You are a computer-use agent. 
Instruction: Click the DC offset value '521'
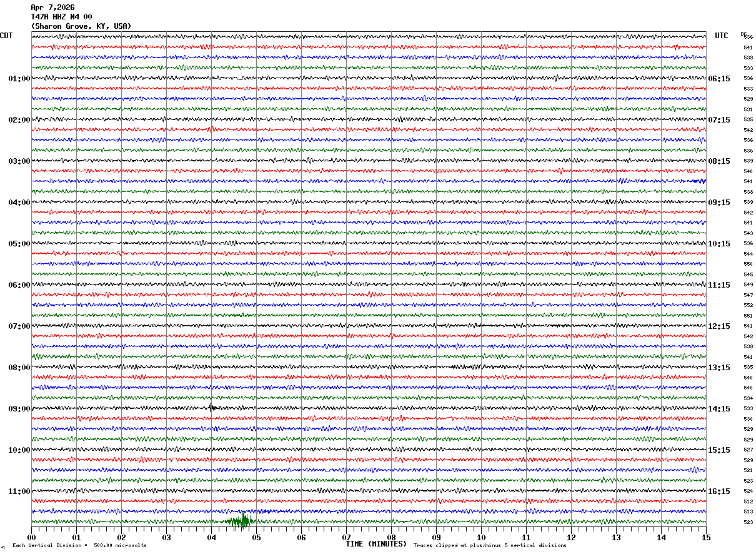click(x=748, y=470)
